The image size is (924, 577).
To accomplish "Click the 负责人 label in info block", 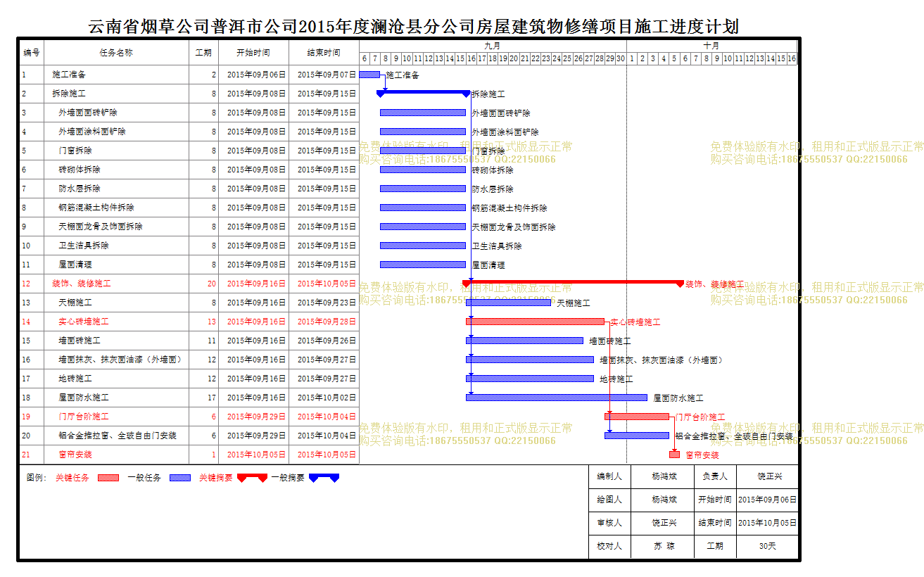I will pos(715,476).
